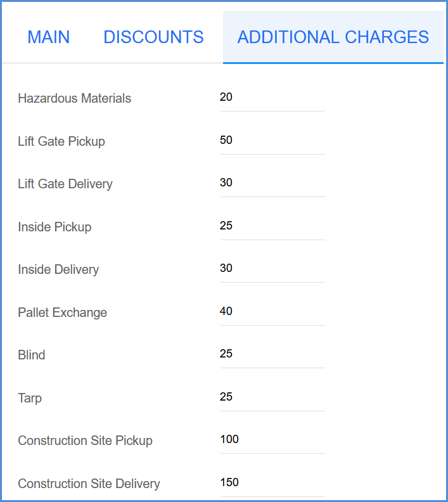
Task: Open the DISCOUNTS tab
Action: [153, 37]
